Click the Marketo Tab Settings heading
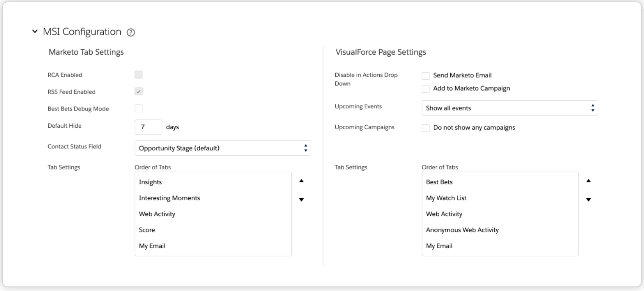The image size is (644, 291). coord(86,52)
